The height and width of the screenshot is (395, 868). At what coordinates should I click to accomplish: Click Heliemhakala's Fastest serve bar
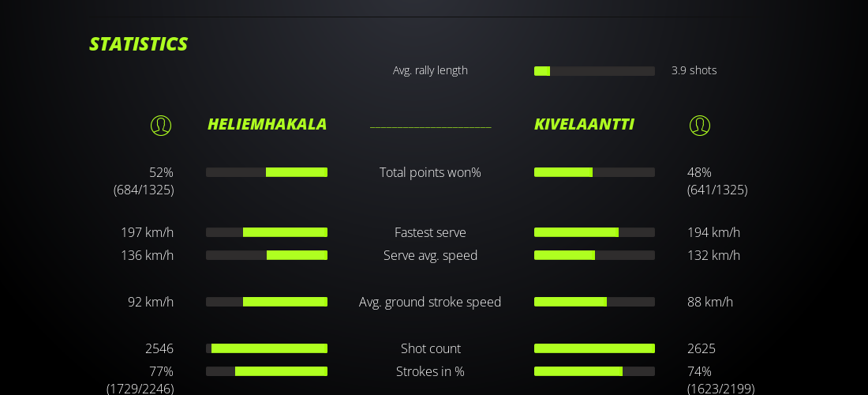[x=267, y=232]
